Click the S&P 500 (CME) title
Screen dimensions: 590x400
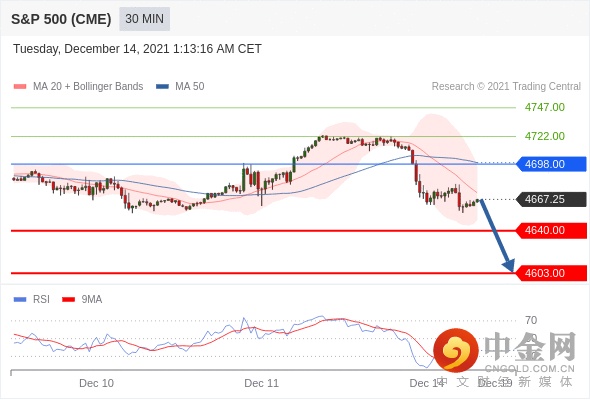pos(61,19)
